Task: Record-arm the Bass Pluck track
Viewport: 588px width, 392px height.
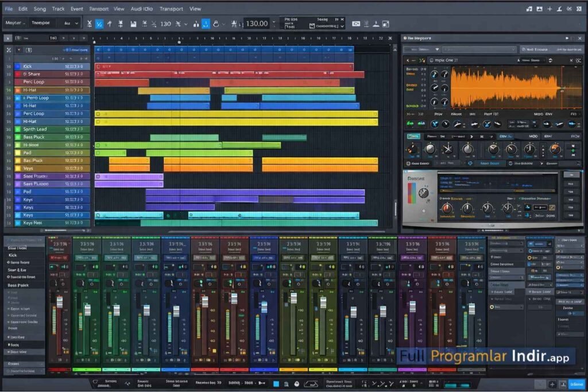Action: click(80, 137)
